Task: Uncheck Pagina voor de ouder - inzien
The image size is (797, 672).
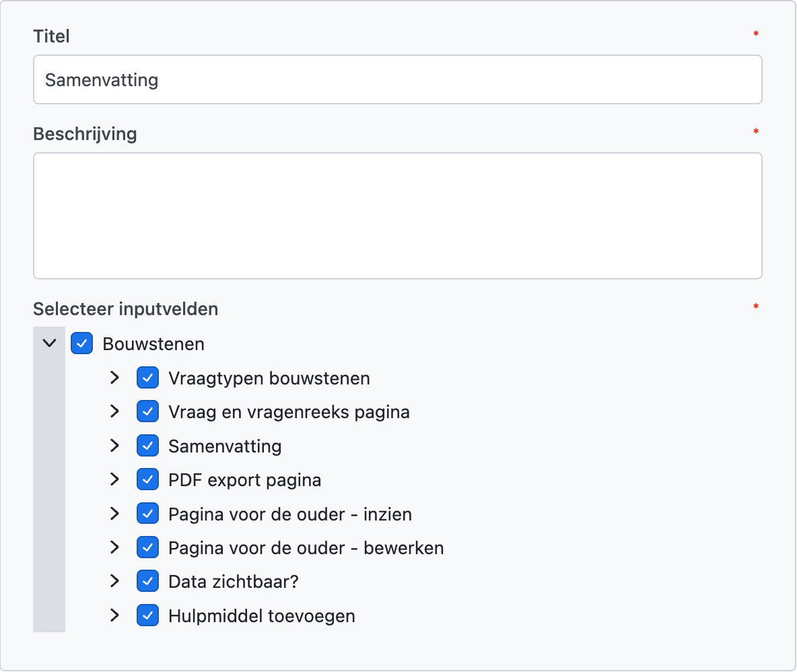Action: (x=147, y=514)
